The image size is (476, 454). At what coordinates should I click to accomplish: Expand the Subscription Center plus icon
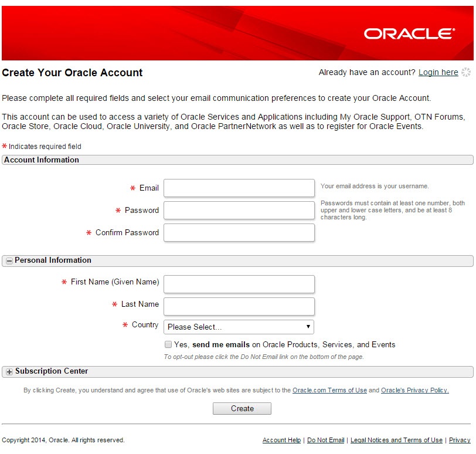click(x=9, y=372)
